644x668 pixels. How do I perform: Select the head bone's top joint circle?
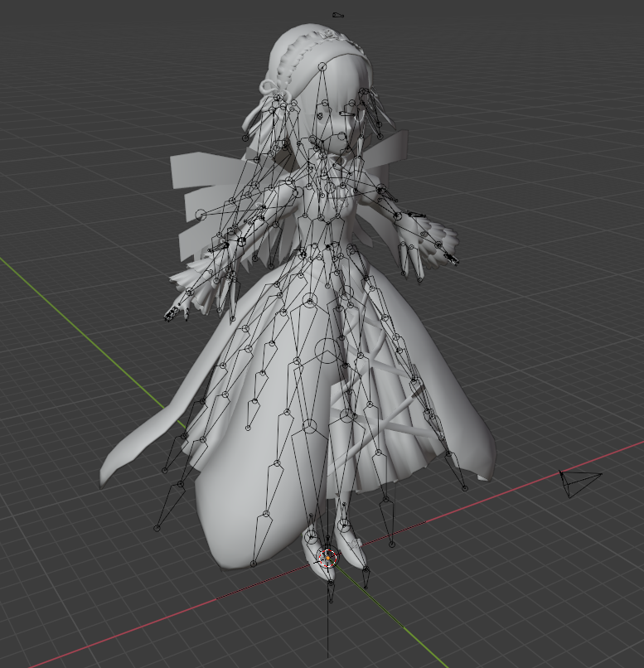(322, 66)
